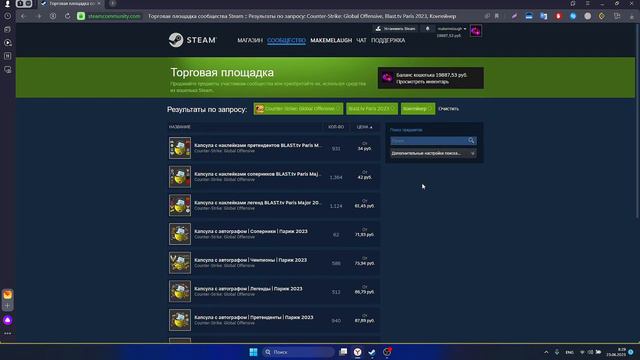Click the magnifier icon in item search
640x360 pixels.
pyautogui.click(x=471, y=141)
